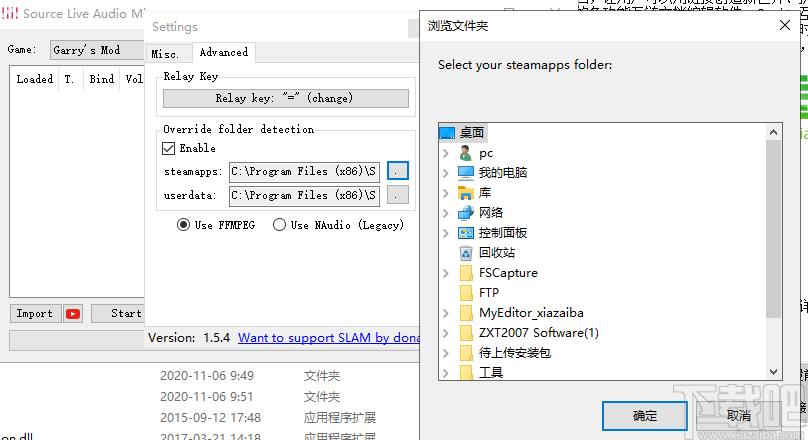This screenshot has width=808, height=440.
Task: Expand the 网络 tree node
Action: (446, 213)
